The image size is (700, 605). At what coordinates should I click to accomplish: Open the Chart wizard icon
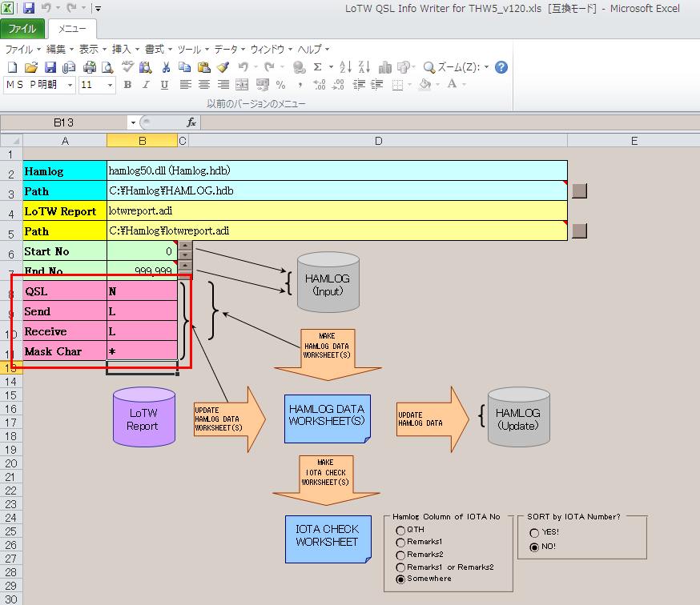384,67
